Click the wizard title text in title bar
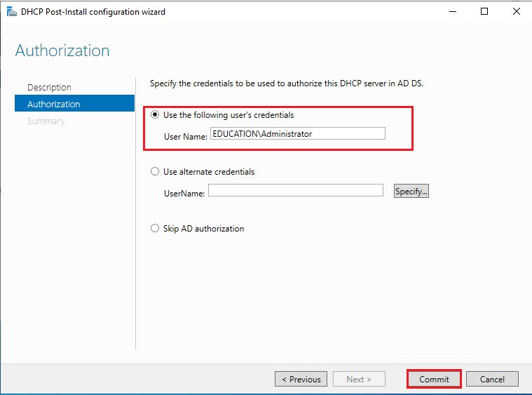Viewport: 532px width, 395px height. pos(93,12)
